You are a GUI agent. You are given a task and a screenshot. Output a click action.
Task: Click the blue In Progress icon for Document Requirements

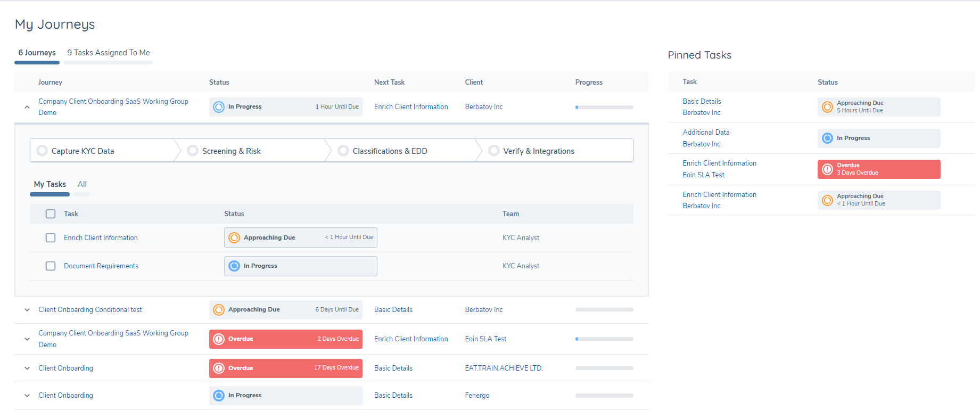coord(234,266)
